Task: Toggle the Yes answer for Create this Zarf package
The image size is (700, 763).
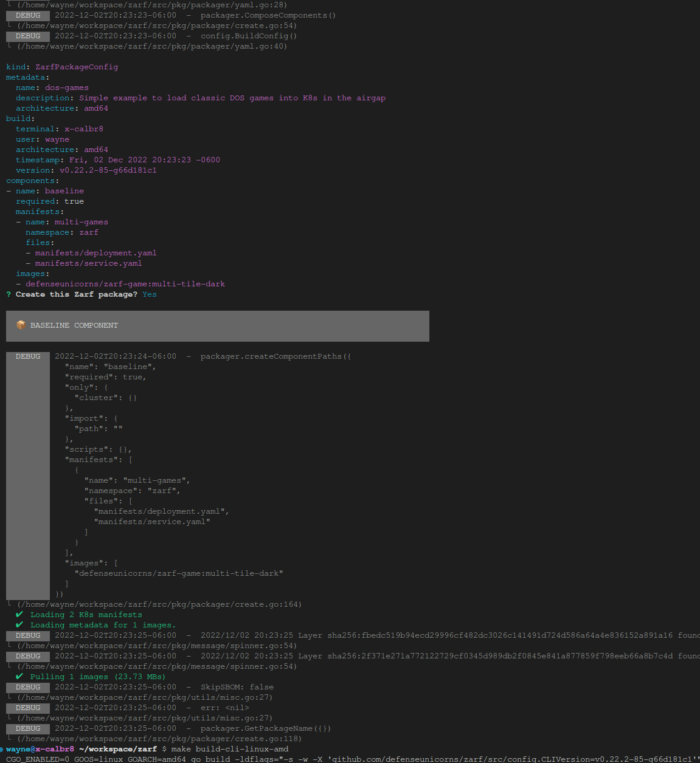Action: pyautogui.click(x=149, y=294)
